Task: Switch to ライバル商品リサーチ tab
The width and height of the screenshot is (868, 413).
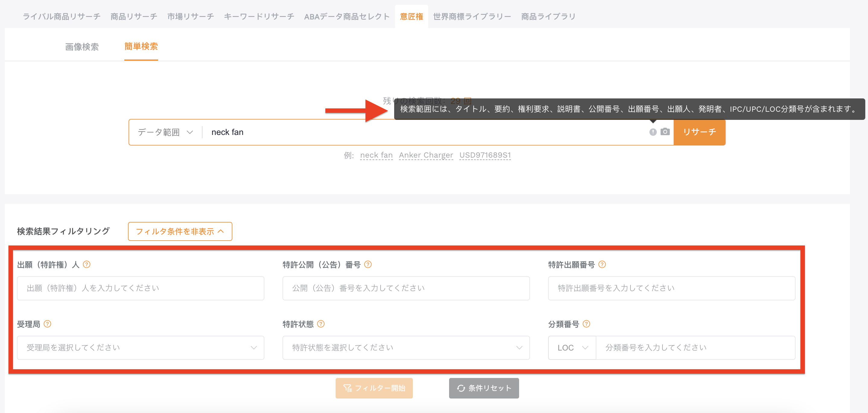Action: pyautogui.click(x=62, y=16)
